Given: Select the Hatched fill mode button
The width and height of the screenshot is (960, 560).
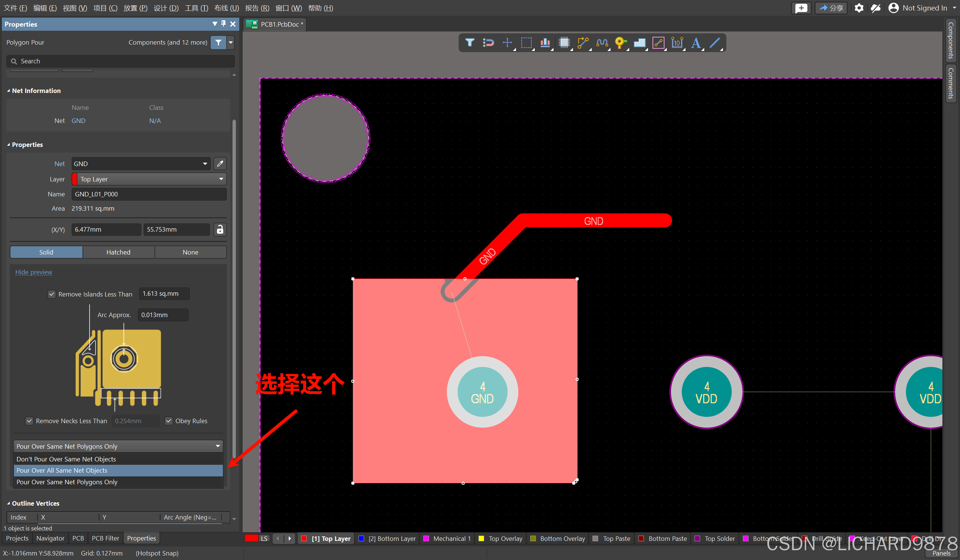Looking at the screenshot, I should pyautogui.click(x=118, y=252).
